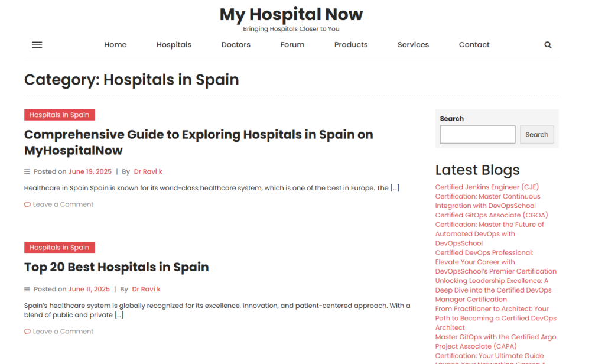Click the Hospitals in Spain tag above Top 20 post
605x364 pixels.
tap(60, 248)
